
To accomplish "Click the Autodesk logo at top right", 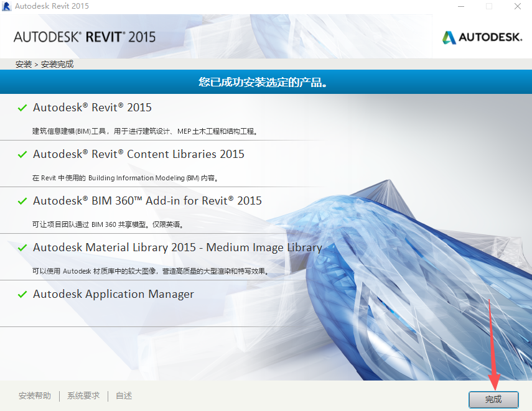I will click(x=482, y=37).
